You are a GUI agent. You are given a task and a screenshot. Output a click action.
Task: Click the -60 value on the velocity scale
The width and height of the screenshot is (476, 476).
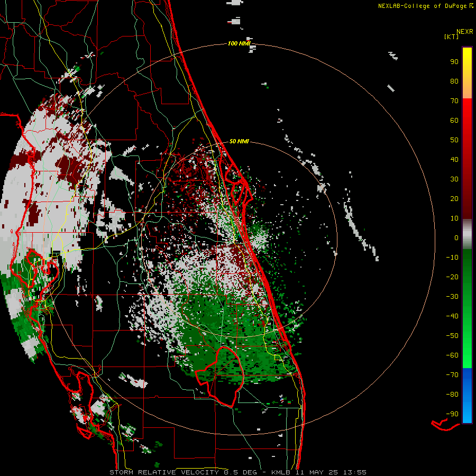(452, 355)
